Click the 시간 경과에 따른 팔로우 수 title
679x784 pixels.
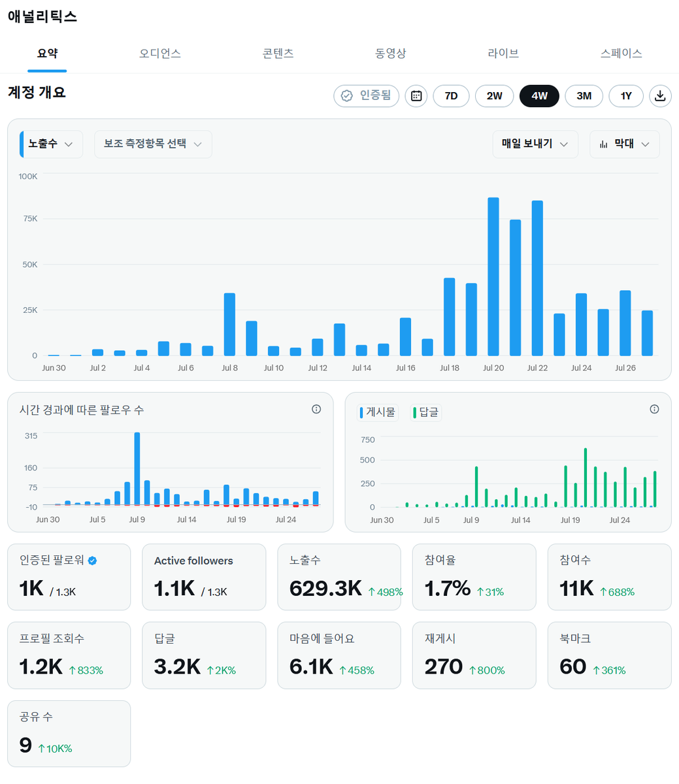pyautogui.click(x=82, y=410)
